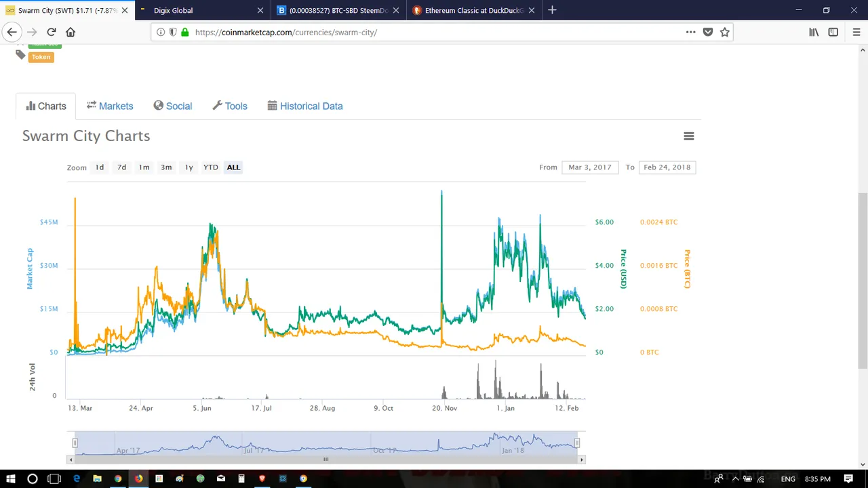Open the Windows action center notifications
Screen dimensions: 868x488
[848, 479]
